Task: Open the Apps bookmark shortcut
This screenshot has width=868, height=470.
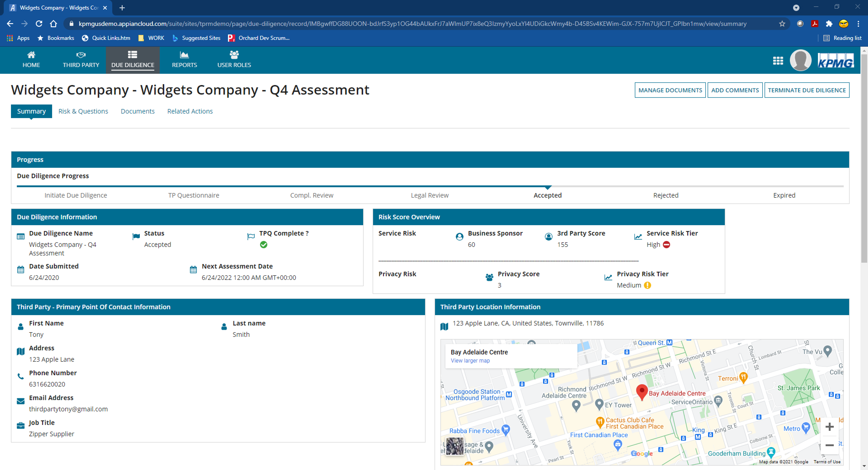Action: click(18, 38)
